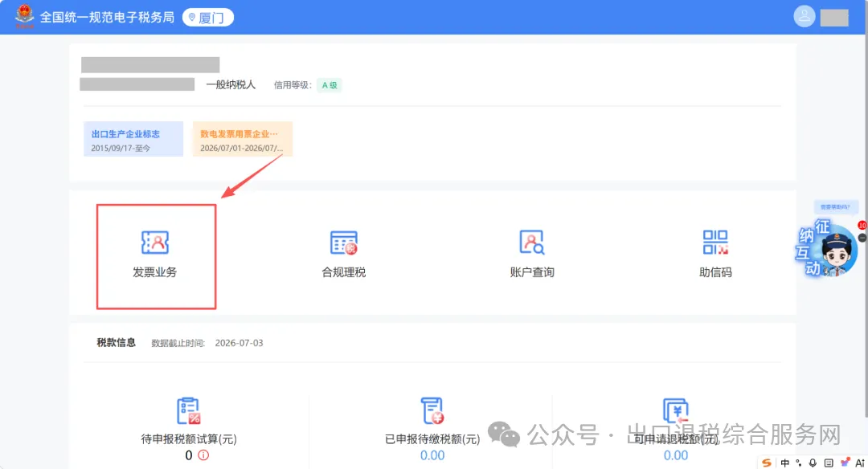
Task: Open the 合规理税 compliance tax icon
Action: click(x=344, y=243)
